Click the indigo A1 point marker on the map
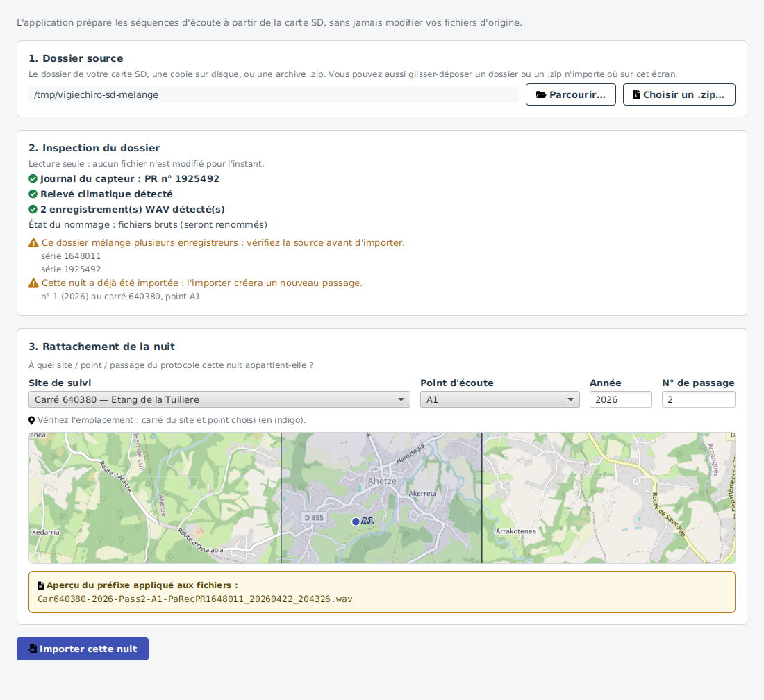Screen dimensions: 764x700 (x=356, y=522)
